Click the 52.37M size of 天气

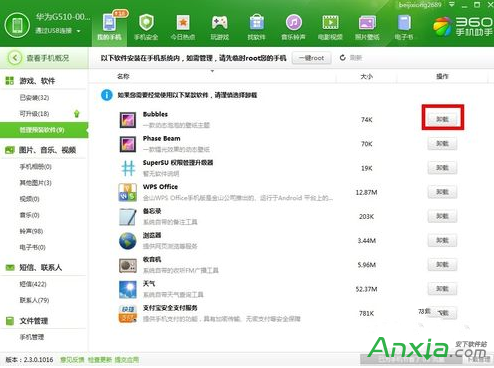point(366,289)
